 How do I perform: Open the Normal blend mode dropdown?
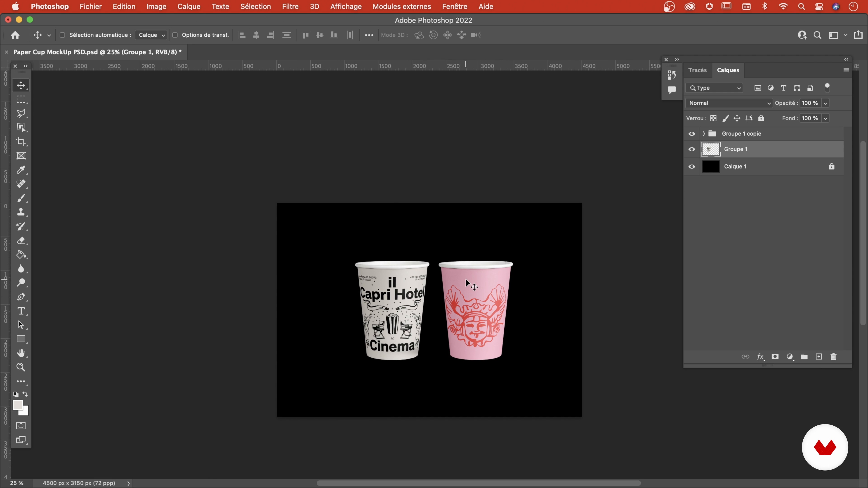(729, 103)
